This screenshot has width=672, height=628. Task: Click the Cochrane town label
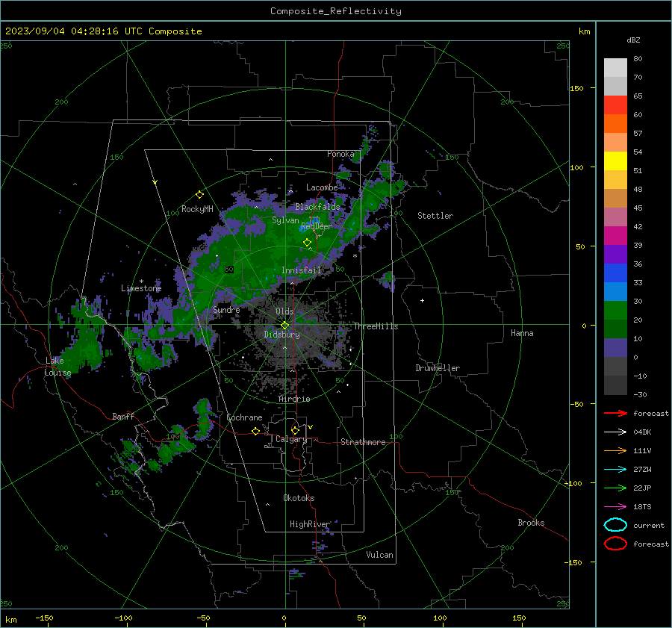click(x=244, y=417)
